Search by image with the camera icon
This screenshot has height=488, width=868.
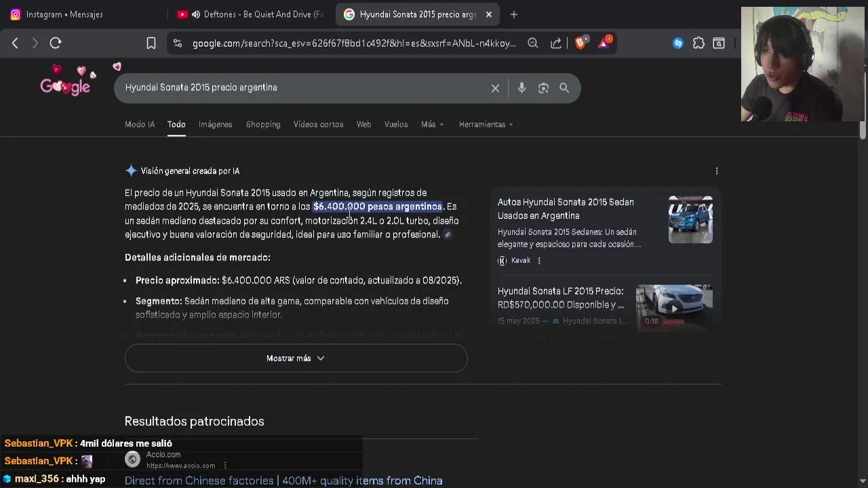(x=543, y=88)
